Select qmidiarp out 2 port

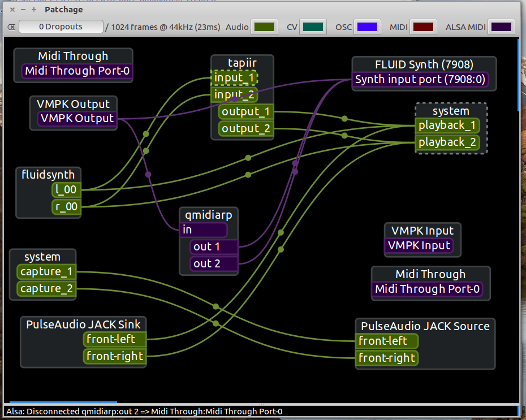click(214, 264)
